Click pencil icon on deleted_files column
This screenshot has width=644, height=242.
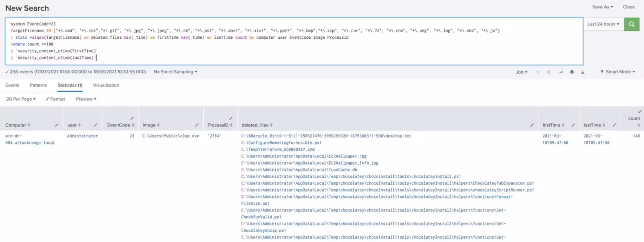pyautogui.click(x=532, y=125)
